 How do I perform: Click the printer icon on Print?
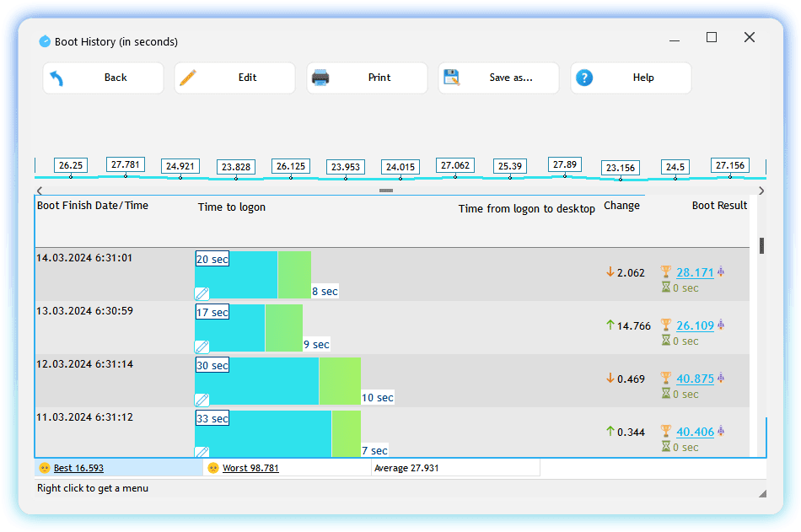pyautogui.click(x=320, y=78)
